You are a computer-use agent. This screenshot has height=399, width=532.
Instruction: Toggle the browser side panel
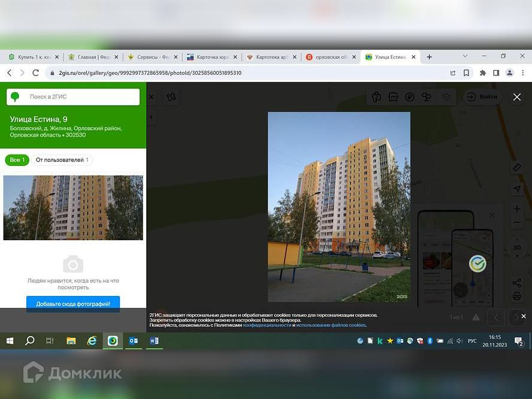tap(496, 72)
